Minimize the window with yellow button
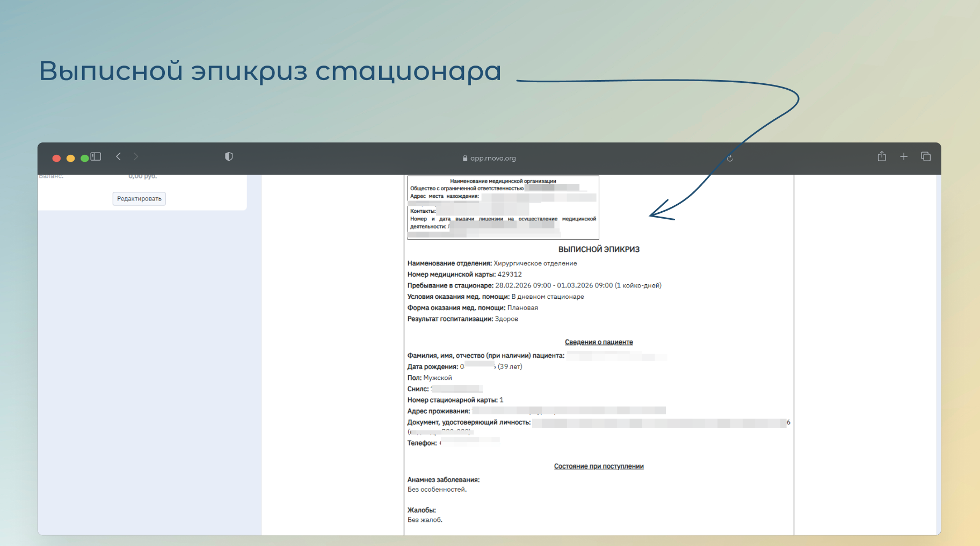Image resolution: width=980 pixels, height=546 pixels. pyautogui.click(x=70, y=158)
